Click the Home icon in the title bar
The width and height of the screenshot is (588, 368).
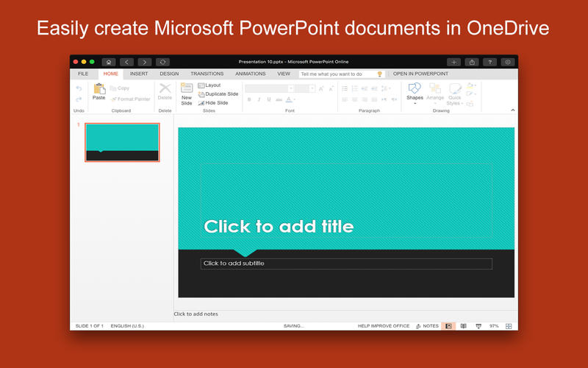point(109,62)
